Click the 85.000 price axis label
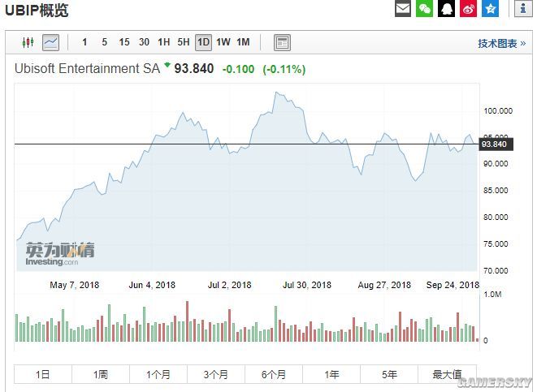Image resolution: width=537 pixels, height=392 pixels. pos(496,190)
